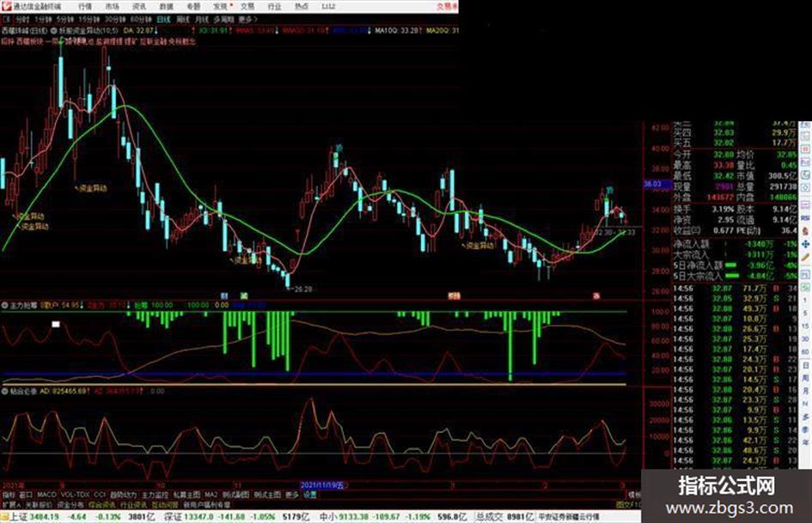Select the MA2 indicator tab

[x=211, y=495]
